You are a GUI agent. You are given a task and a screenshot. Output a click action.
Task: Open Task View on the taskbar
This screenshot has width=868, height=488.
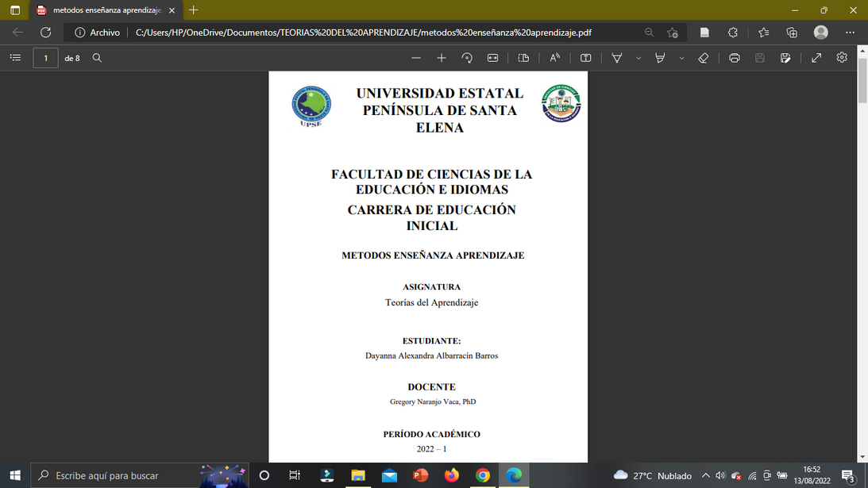295,475
